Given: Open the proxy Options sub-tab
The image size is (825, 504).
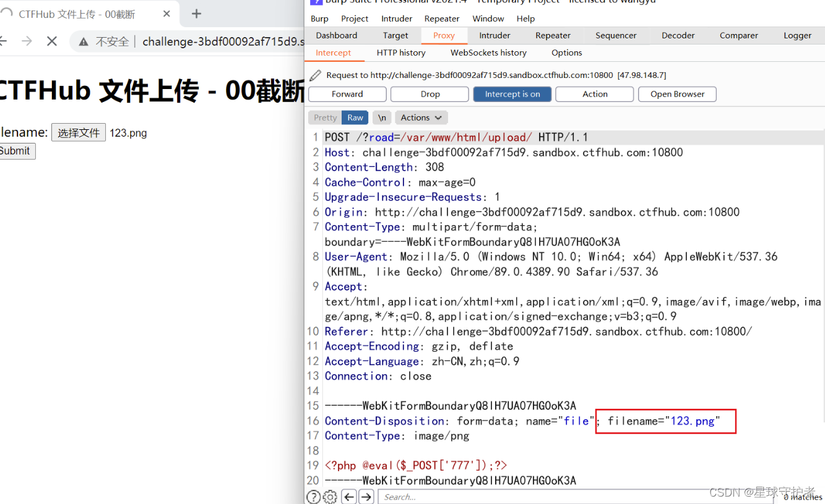Looking at the screenshot, I should click(567, 53).
